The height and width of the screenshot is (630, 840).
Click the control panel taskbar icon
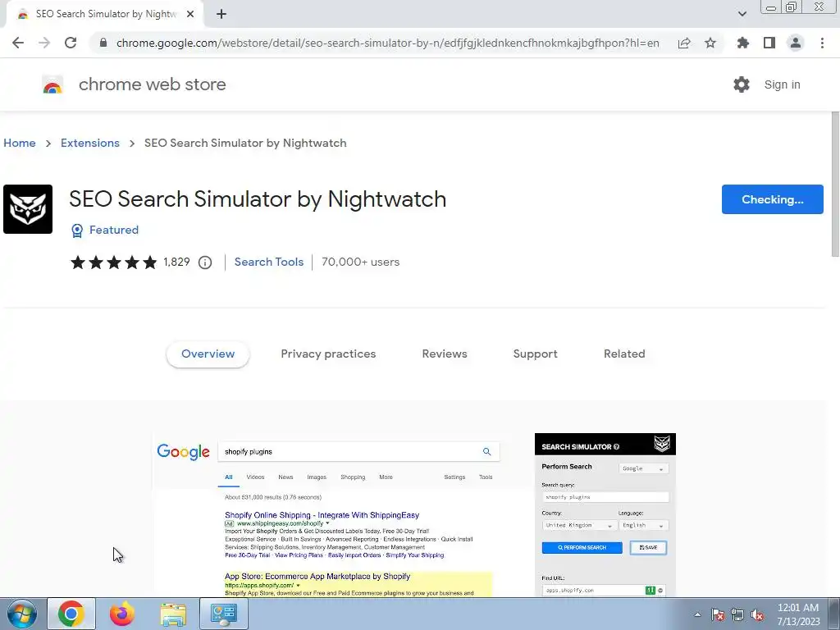224,614
